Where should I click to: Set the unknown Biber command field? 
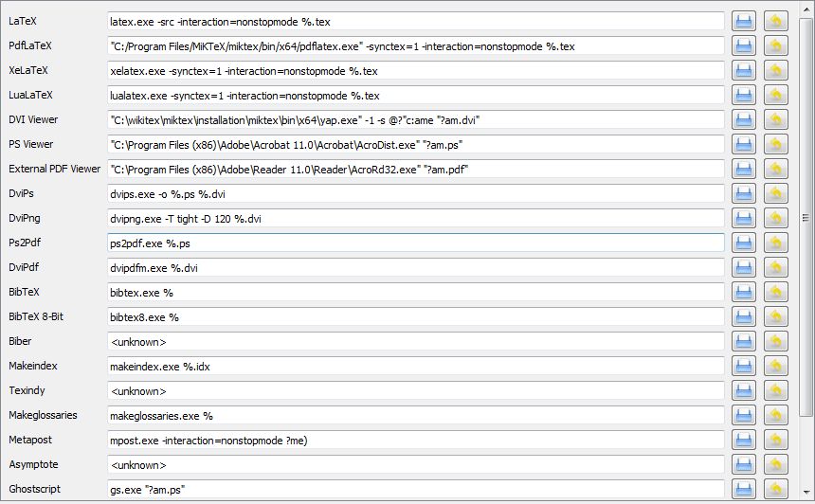coord(416,341)
